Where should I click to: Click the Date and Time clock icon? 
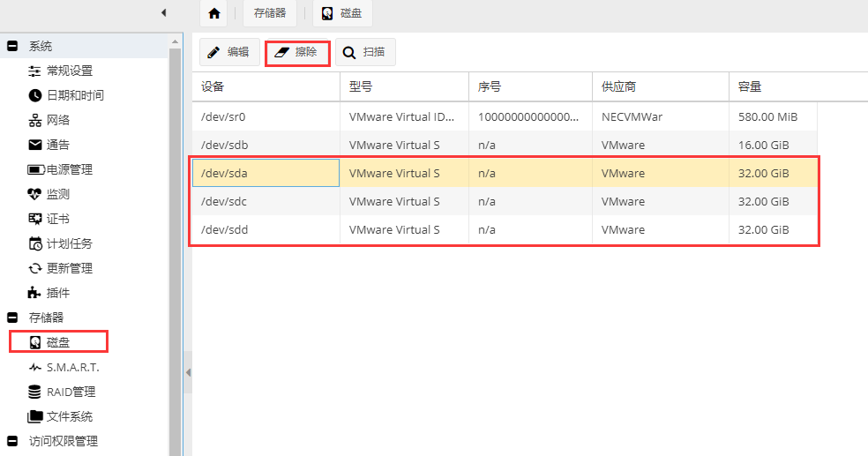35,95
